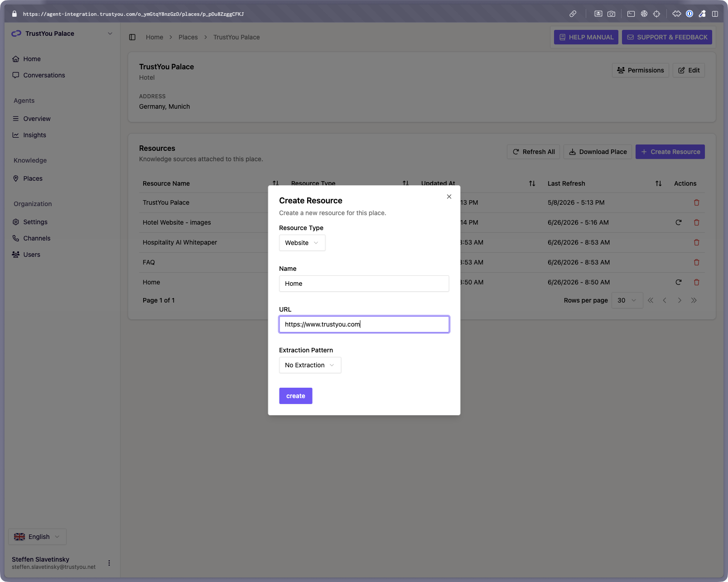Open SUPPORT & FEEDBACK
Screen dimensions: 728x582
click(x=667, y=37)
